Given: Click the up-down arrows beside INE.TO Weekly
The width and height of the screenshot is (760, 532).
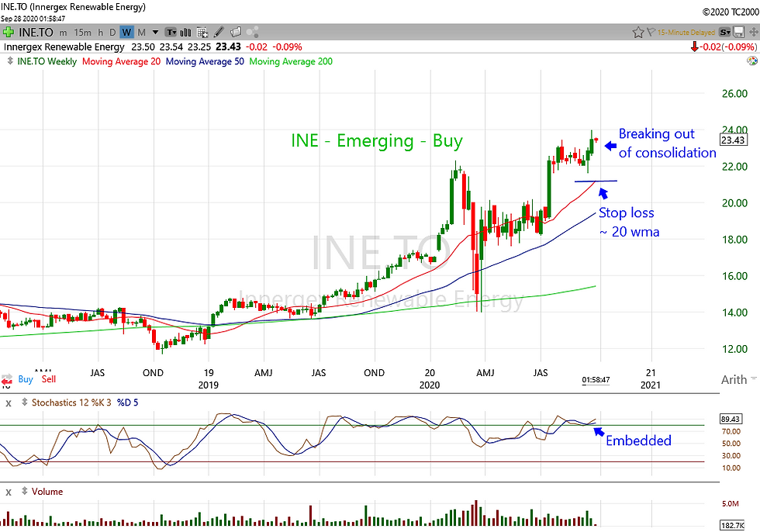Looking at the screenshot, I should (x=9, y=60).
